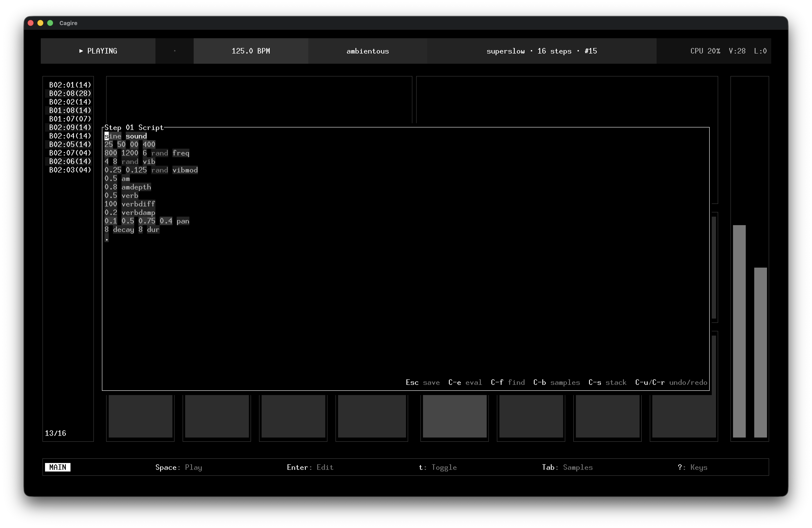Screen dimensions: 812x528
Task: Select B02:01(14) in the pattern queue
Action: coord(70,85)
